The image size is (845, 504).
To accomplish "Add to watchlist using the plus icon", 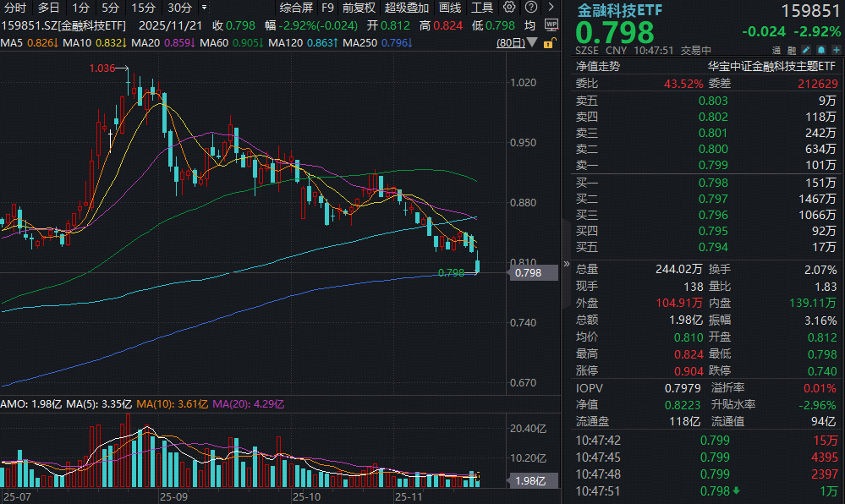I will [x=837, y=47].
